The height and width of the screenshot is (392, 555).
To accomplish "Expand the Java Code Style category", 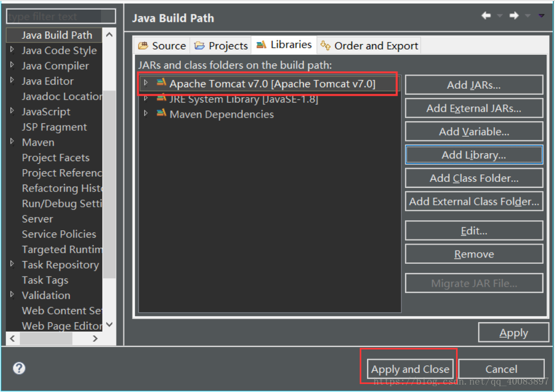I will 12,49.
